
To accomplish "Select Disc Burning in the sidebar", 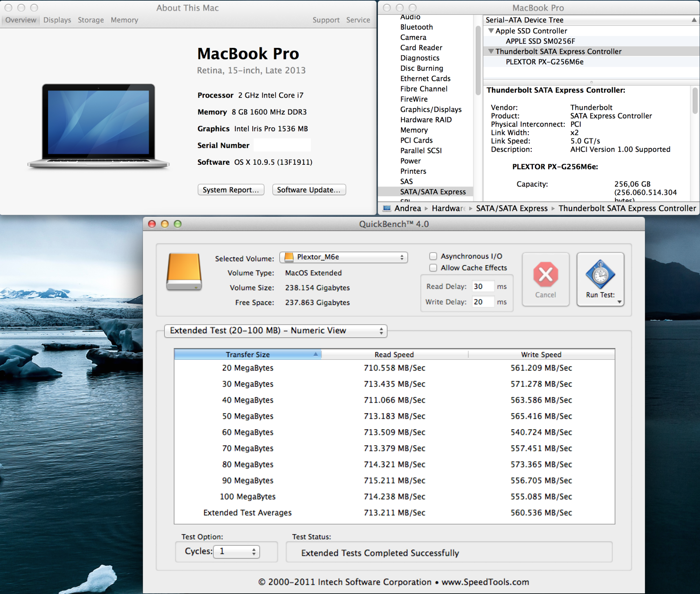I will 422,68.
